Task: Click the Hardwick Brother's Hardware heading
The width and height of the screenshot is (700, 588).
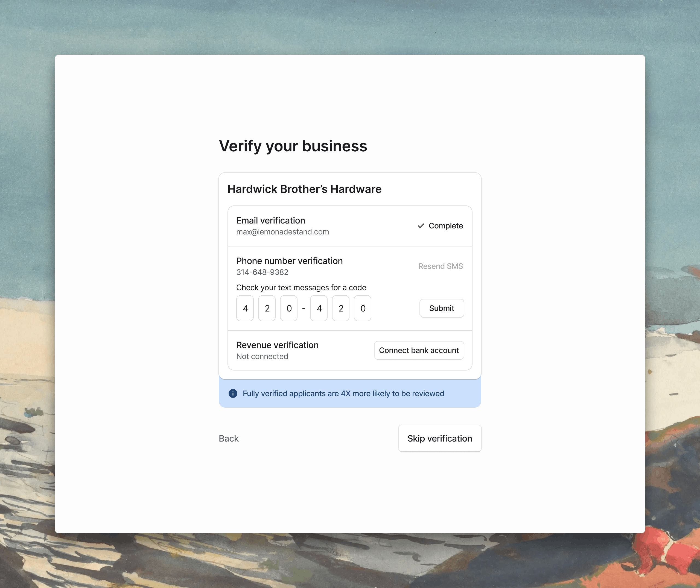Action: (304, 189)
